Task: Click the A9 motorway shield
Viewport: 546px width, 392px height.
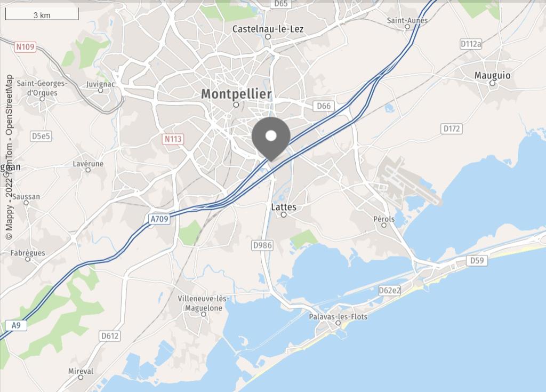Action: (x=16, y=325)
